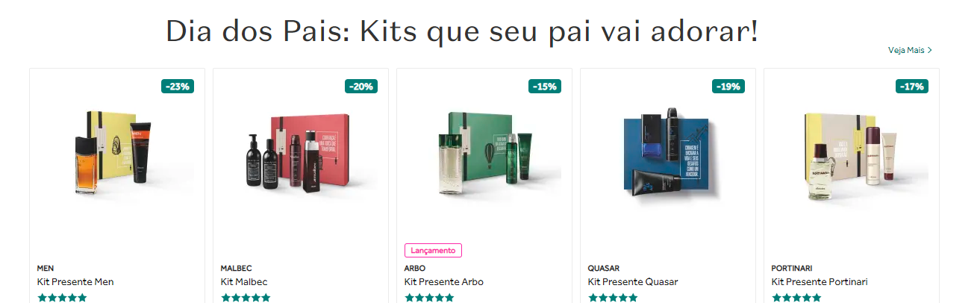This screenshot has width=980, height=303.
Task: Click the Lançamento tag on Arbo kit
Action: [x=434, y=251]
